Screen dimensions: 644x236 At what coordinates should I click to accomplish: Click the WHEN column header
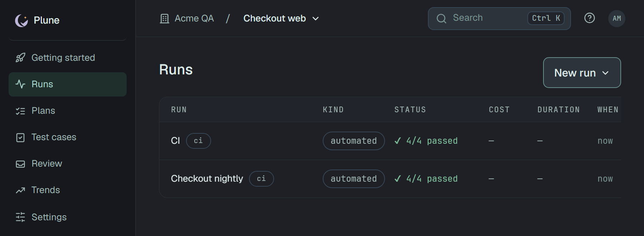tap(608, 110)
